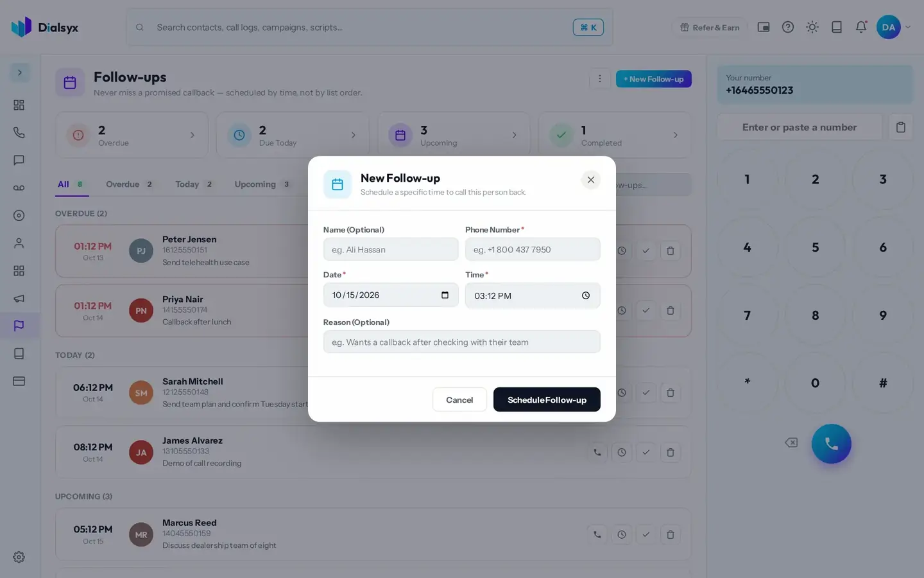Click the Reason (Optional) field
Image resolution: width=924 pixels, height=578 pixels.
pyautogui.click(x=462, y=342)
